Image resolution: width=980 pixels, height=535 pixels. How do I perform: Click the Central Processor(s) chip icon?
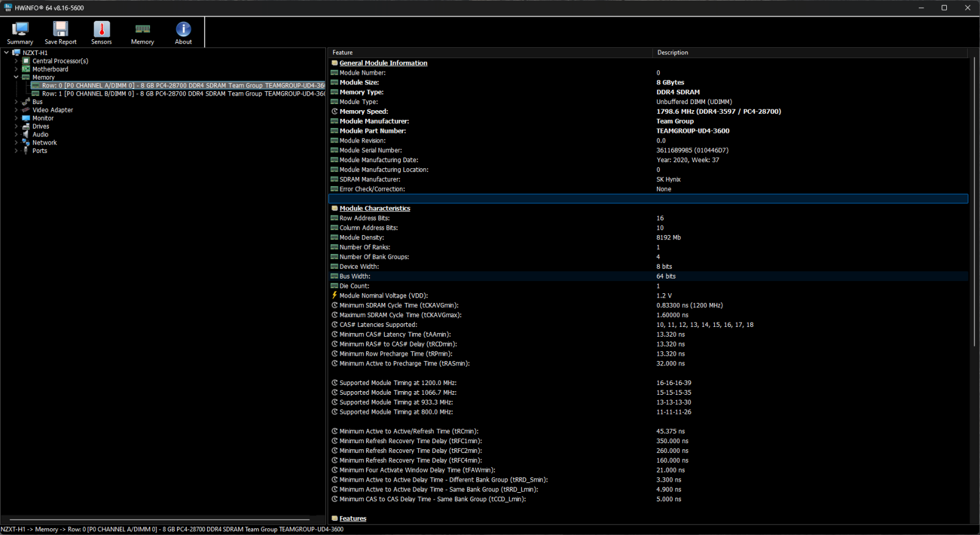26,61
